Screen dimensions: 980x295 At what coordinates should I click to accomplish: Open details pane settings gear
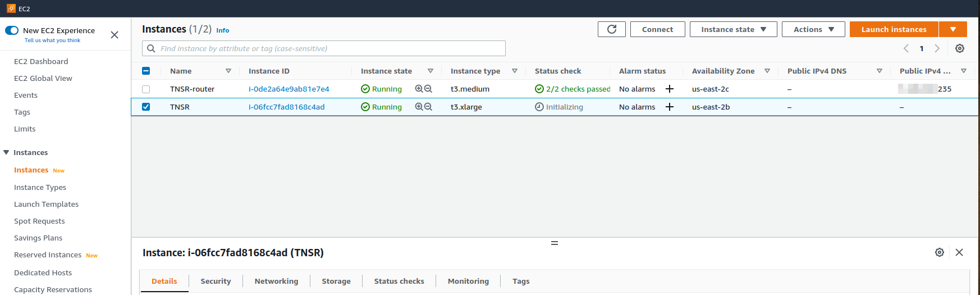[939, 252]
